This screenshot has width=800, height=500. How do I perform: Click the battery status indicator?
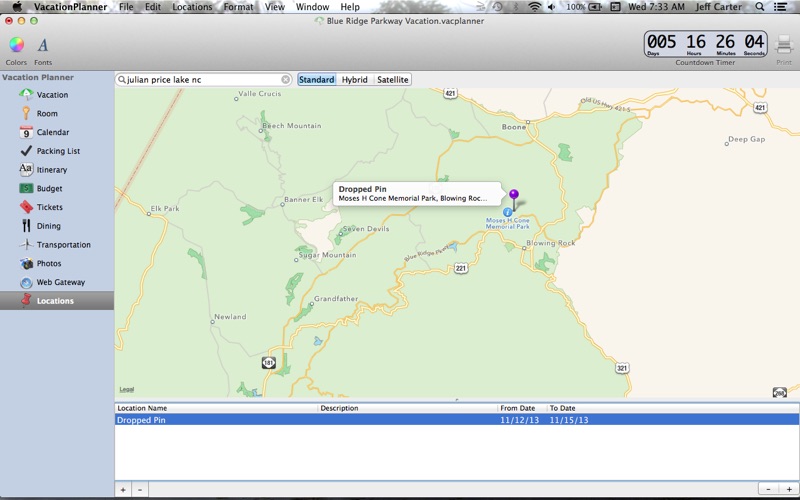click(584, 7)
